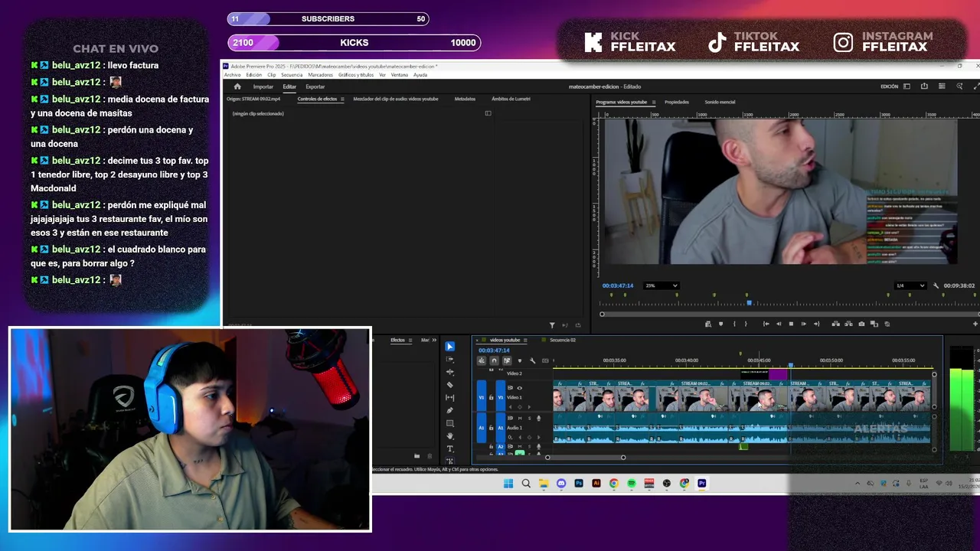Go to Out point in Program monitor
This screenshot has width=980, height=551.
point(816,324)
